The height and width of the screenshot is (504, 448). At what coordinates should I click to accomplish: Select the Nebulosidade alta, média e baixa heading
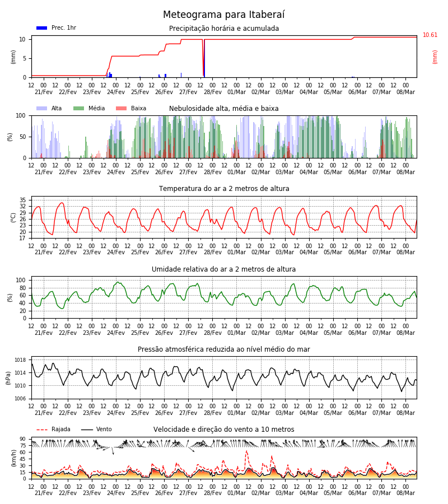tap(223, 109)
